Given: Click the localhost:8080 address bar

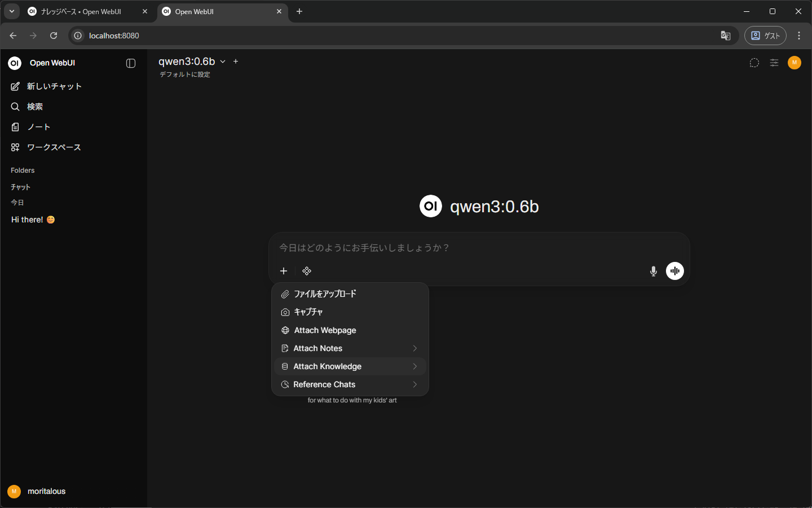Looking at the screenshot, I should coord(403,36).
